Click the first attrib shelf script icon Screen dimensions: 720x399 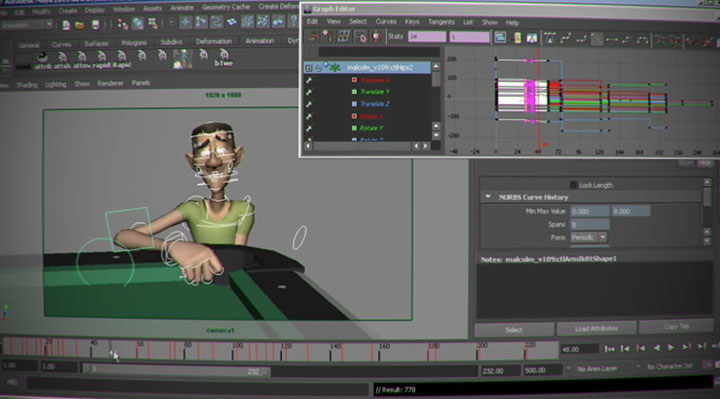43,61
